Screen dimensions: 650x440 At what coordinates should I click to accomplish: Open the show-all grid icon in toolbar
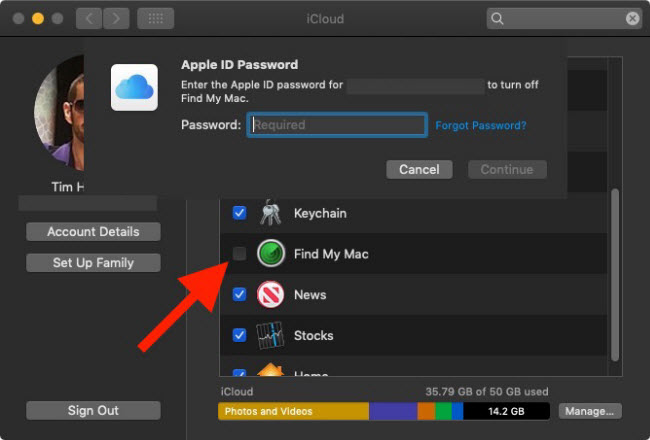coord(155,18)
